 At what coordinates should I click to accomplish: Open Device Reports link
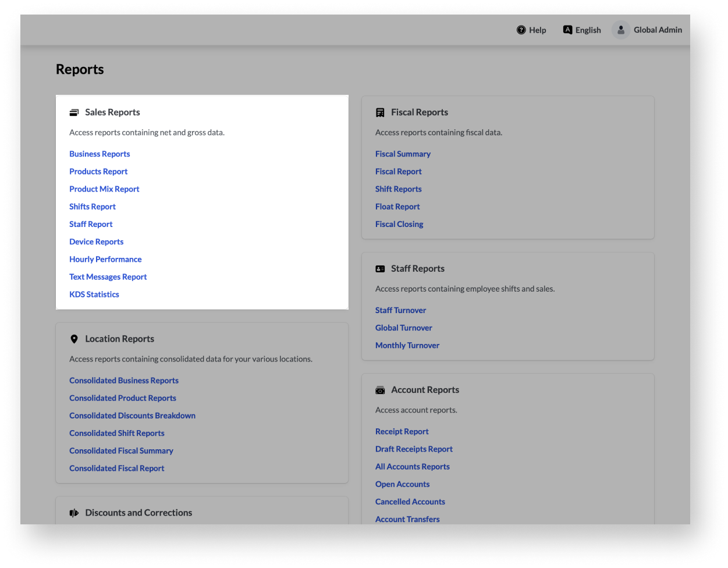coord(96,242)
